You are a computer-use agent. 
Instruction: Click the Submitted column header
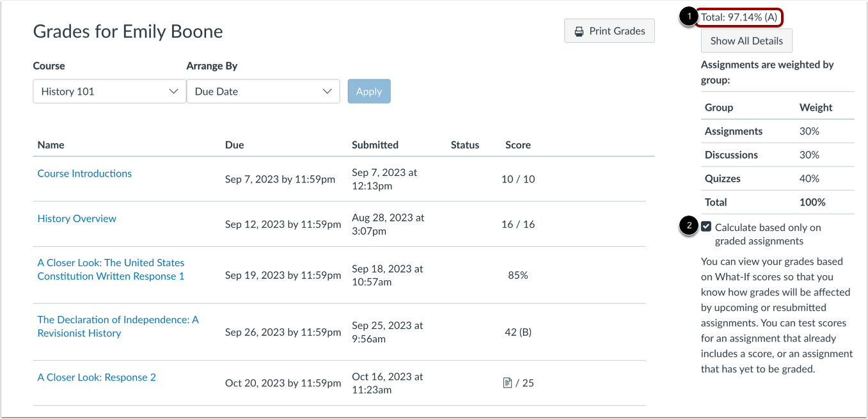[x=375, y=145]
